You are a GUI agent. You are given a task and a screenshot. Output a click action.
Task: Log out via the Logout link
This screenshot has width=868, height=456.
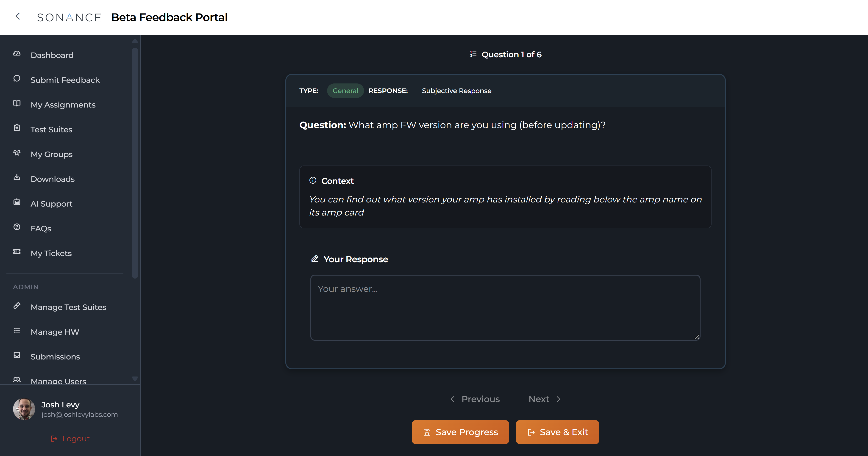[70, 439]
